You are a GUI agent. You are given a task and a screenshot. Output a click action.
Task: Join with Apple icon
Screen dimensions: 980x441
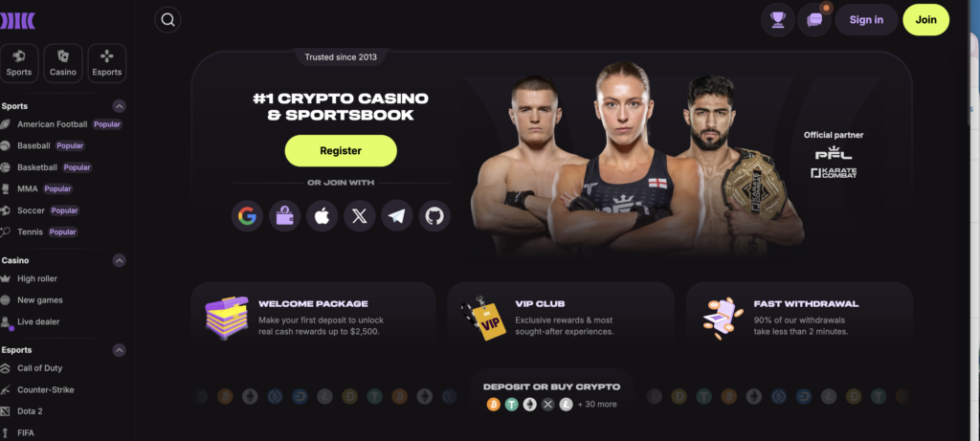(x=322, y=216)
